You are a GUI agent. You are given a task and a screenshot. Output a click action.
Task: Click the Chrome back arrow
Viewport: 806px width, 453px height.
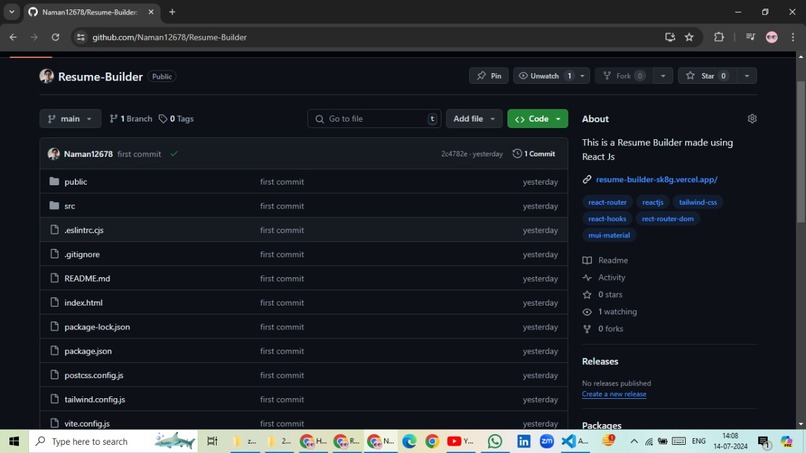point(13,37)
